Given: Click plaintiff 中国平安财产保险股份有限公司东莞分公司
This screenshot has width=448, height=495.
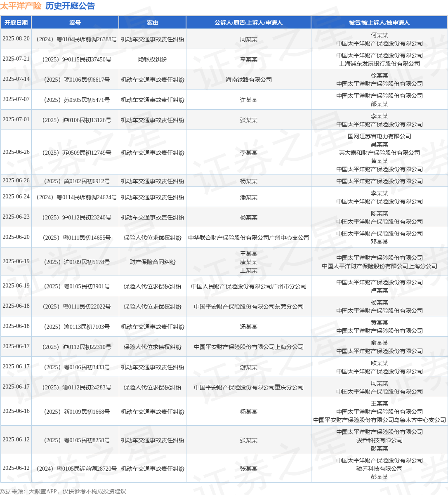Looking at the screenshot, I should 249,306.
